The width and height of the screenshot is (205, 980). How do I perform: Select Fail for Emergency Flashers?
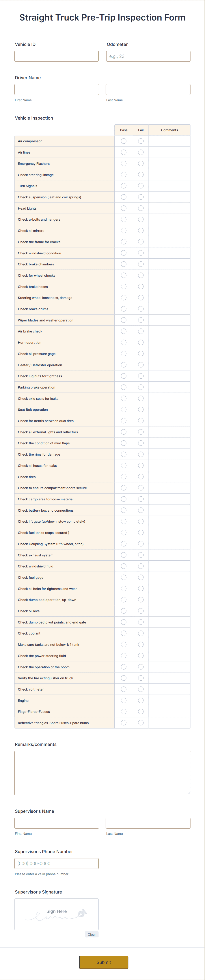141,163
